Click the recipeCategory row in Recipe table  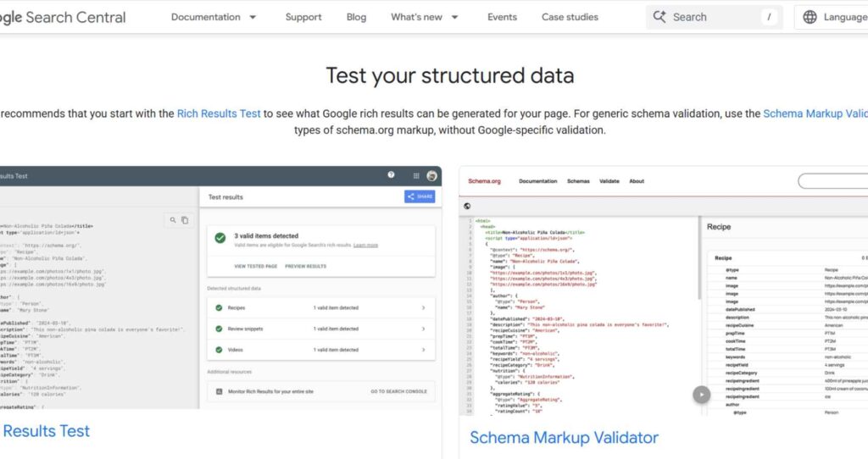[789, 373]
